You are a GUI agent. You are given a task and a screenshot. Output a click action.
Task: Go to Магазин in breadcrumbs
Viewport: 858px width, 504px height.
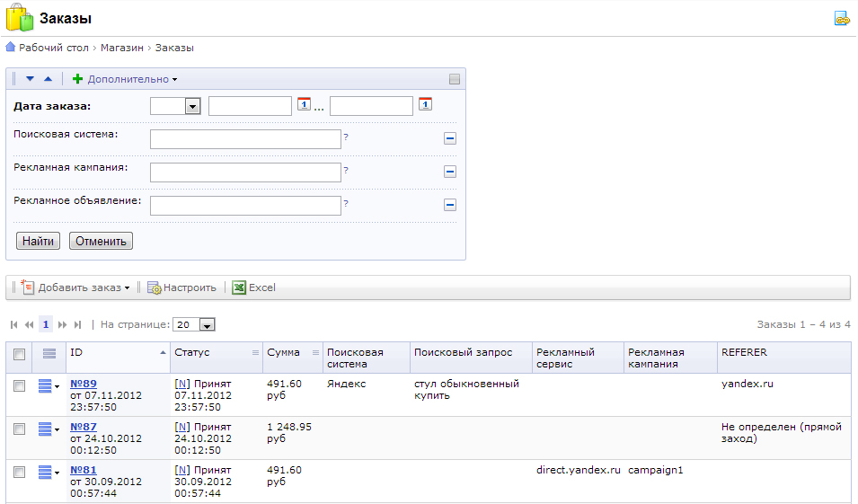(123, 48)
